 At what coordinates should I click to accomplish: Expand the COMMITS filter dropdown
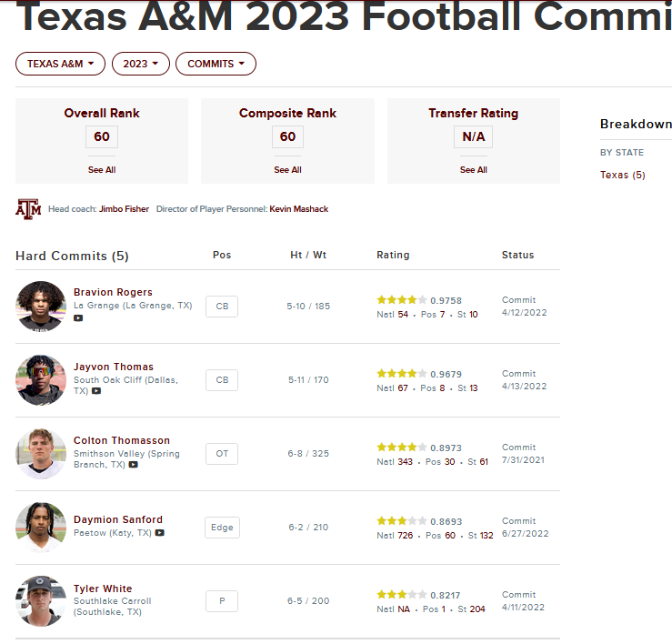(216, 64)
